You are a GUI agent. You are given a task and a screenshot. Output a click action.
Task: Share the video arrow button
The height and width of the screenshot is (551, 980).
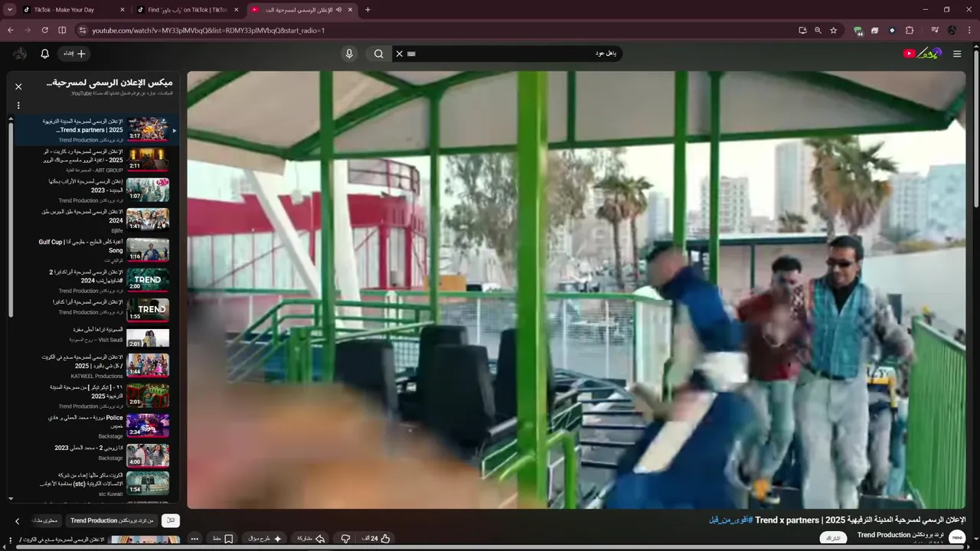point(310,539)
